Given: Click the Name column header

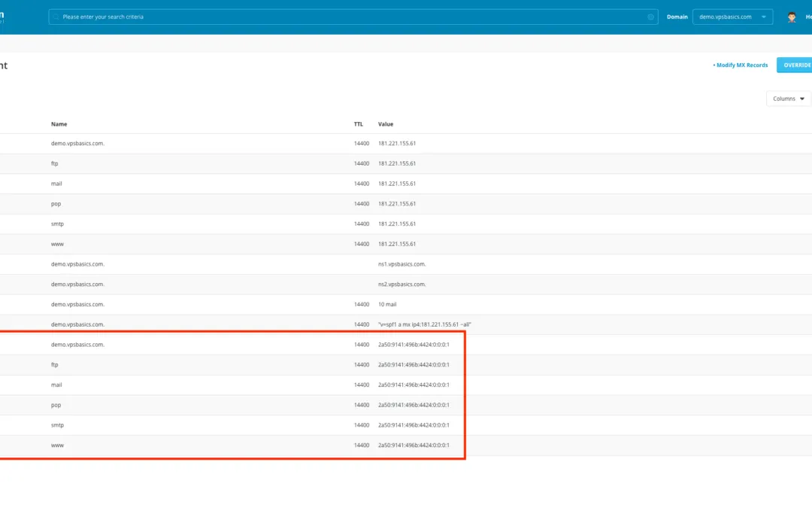Looking at the screenshot, I should pos(59,124).
